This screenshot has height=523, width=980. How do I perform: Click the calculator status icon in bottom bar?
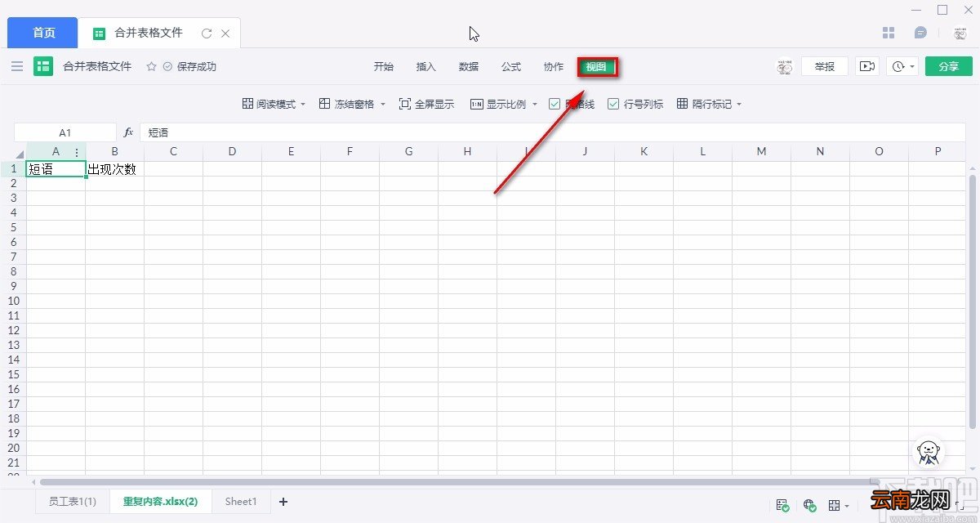click(782, 505)
